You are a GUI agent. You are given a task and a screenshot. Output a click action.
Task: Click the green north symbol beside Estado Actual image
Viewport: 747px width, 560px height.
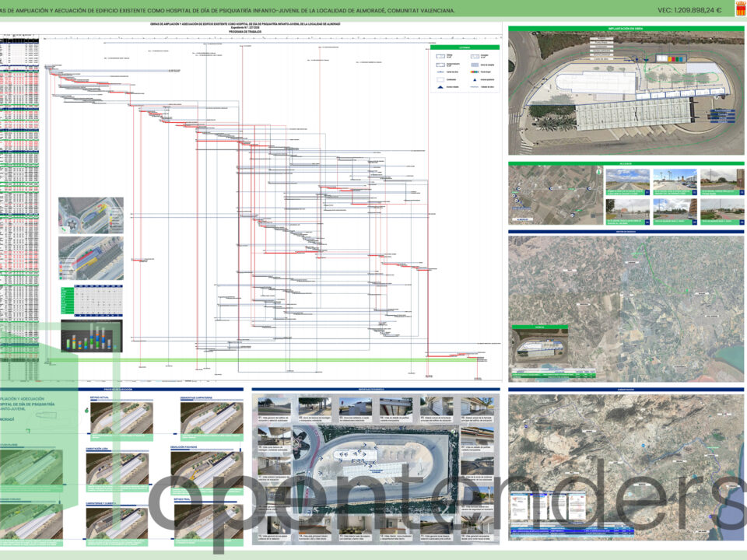(x=86, y=410)
